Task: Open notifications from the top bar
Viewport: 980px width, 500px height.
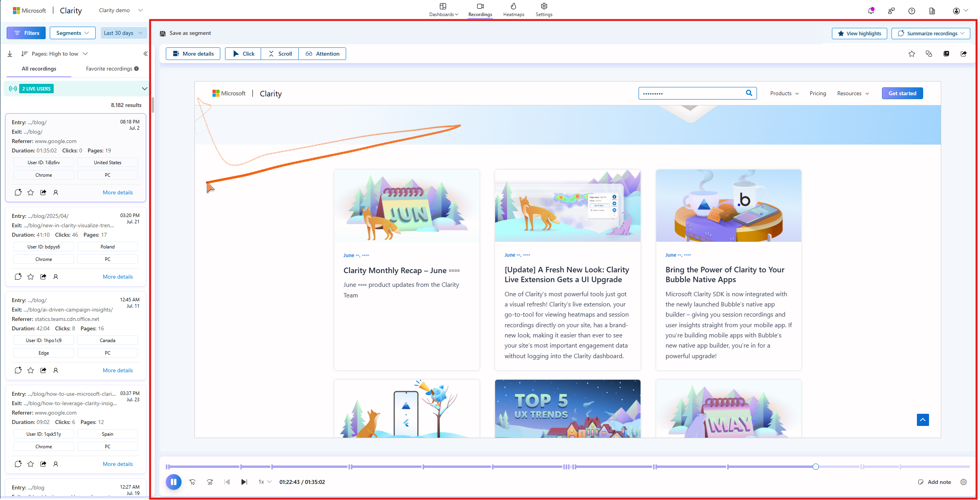Action: tap(871, 11)
